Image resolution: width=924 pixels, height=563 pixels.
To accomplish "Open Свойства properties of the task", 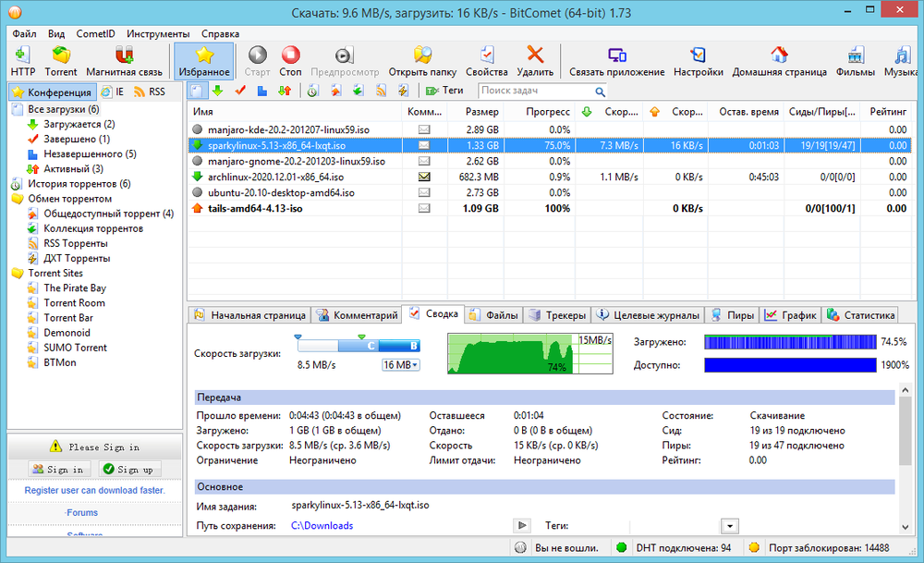I will tap(486, 61).
